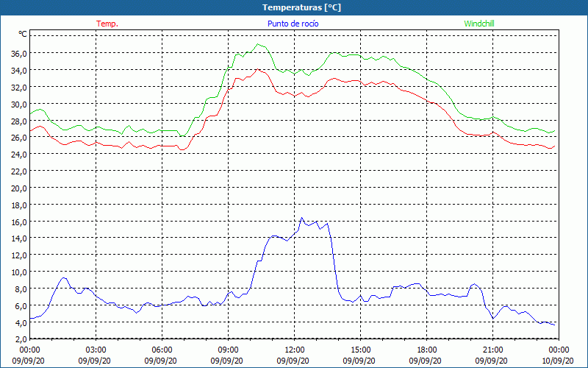The width and height of the screenshot is (588, 368).
Task: Click the '03:00' time label
Action: click(96, 350)
